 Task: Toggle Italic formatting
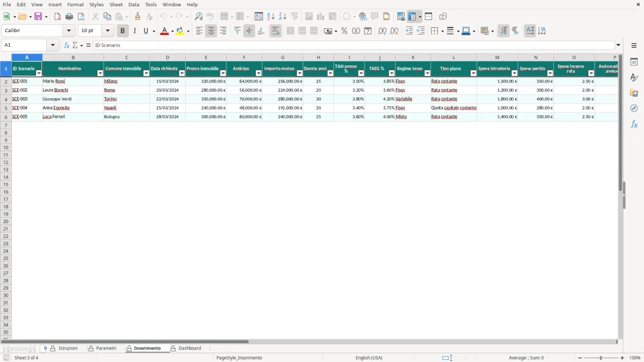[134, 31]
